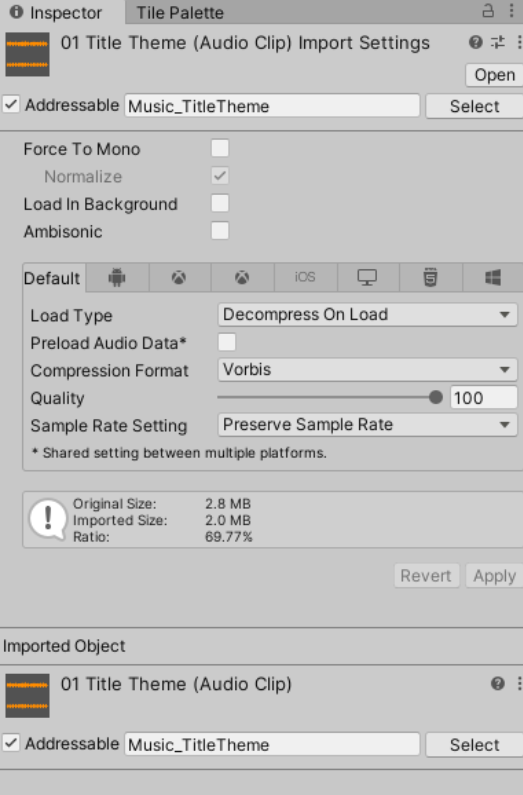Image resolution: width=523 pixels, height=795 pixels.
Task: Click the Quality slider handle
Action: [435, 398]
